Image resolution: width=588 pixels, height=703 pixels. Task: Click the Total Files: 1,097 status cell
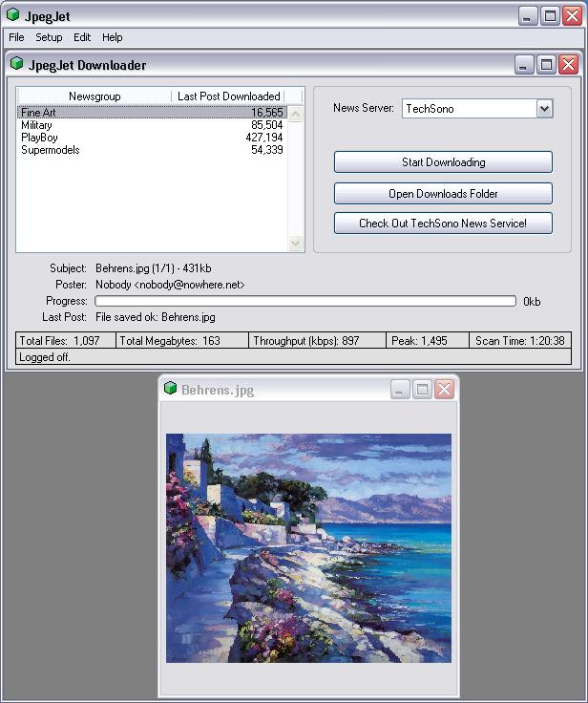pos(66,340)
